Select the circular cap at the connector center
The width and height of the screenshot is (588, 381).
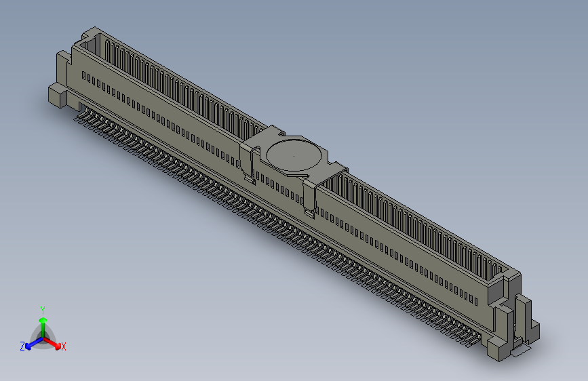point(294,155)
